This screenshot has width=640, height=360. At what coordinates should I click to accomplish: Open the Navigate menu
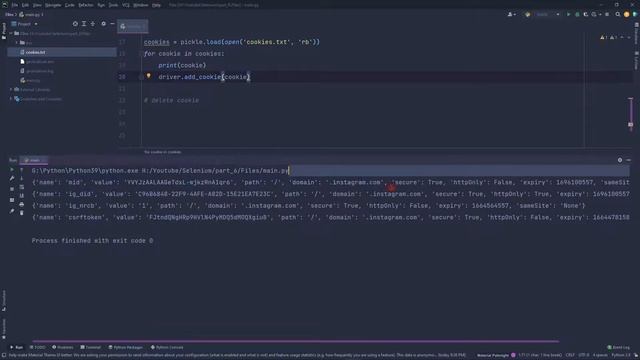click(53, 5)
